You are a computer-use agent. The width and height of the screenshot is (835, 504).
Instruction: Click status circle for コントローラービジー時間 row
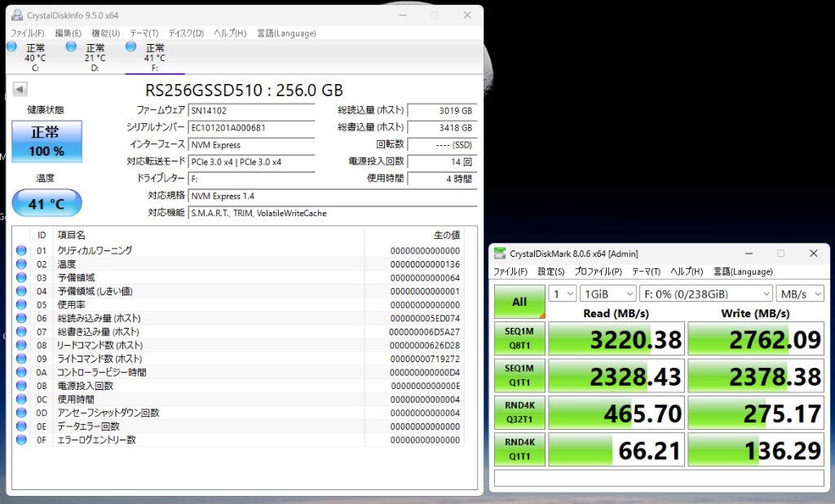(x=21, y=372)
